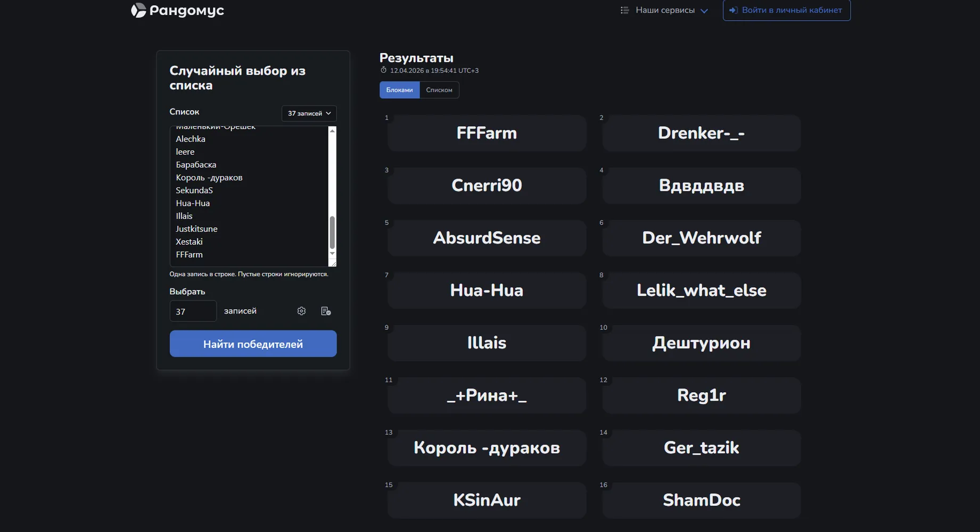Click the scrollbar up arrow in list
The image size is (980, 532).
point(332,130)
